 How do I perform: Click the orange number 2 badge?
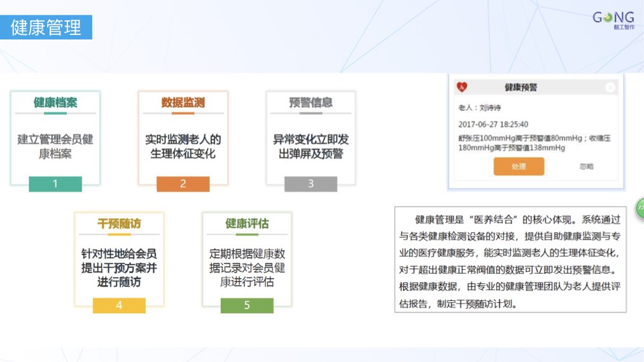tap(183, 184)
